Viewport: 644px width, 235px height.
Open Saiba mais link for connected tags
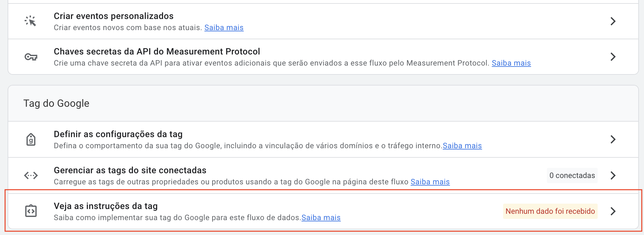pyautogui.click(x=430, y=182)
